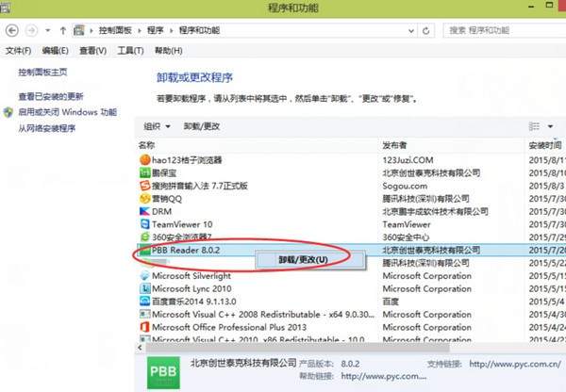Click the hao123桔子浏览器 program icon
The height and width of the screenshot is (392, 566).
pyautogui.click(x=144, y=159)
